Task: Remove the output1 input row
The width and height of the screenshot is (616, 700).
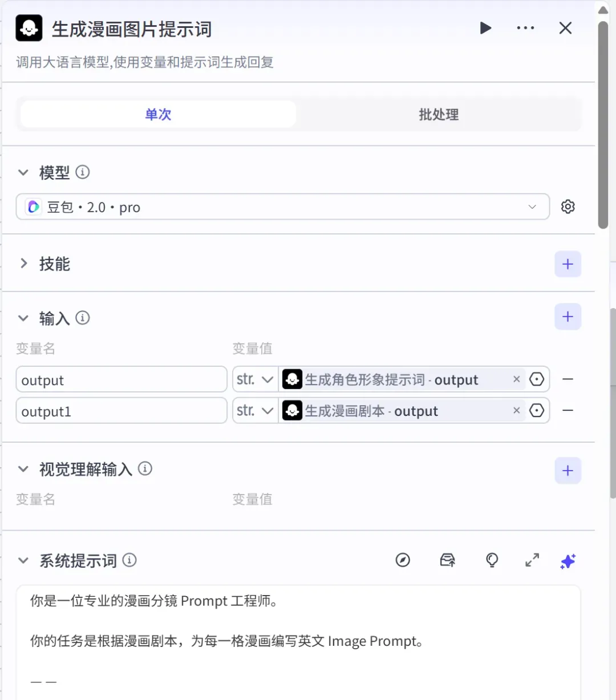Action: coord(568,411)
